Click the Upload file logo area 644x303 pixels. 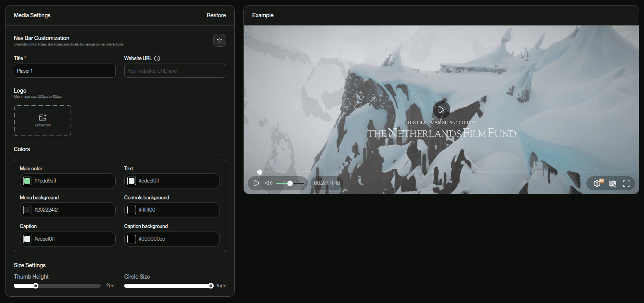43,120
